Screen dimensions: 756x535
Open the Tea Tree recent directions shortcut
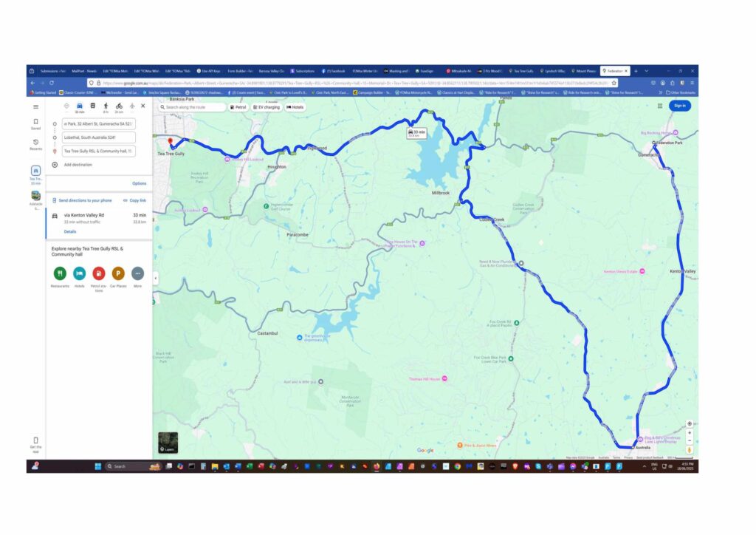[x=35, y=174]
